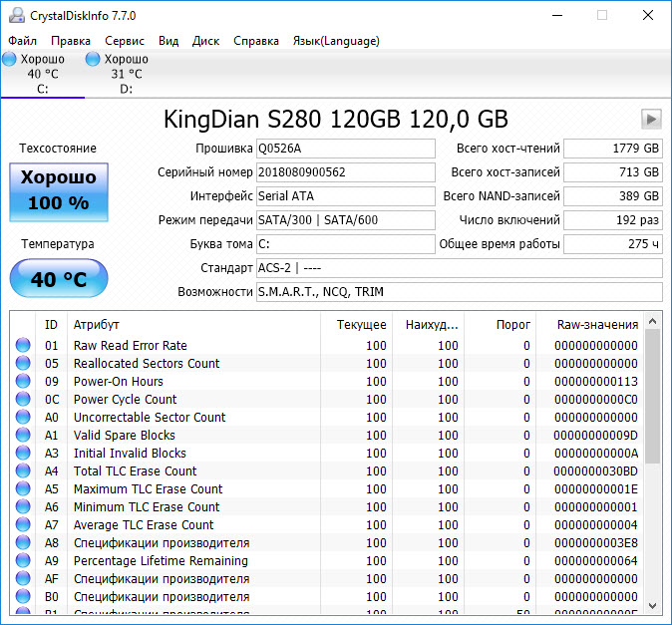672x625 pixels.
Task: Click the Порог column header
Action: coord(501,325)
